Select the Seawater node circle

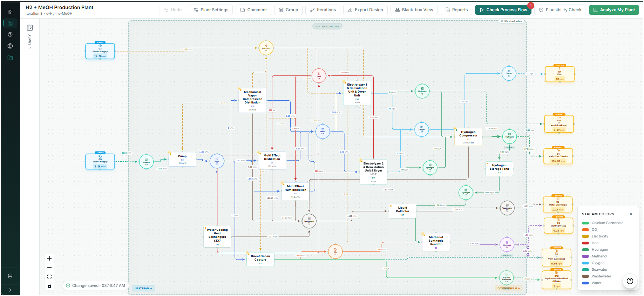tap(146, 162)
